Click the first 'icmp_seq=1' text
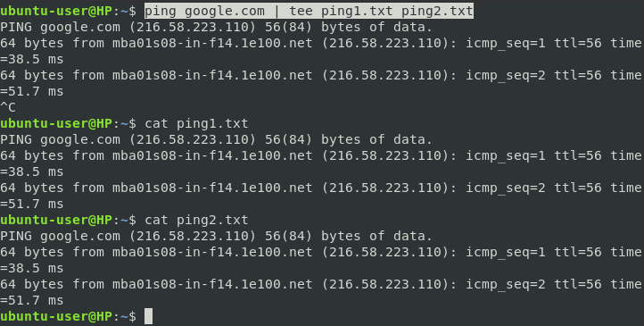The width and height of the screenshot is (644, 326). pos(506,43)
